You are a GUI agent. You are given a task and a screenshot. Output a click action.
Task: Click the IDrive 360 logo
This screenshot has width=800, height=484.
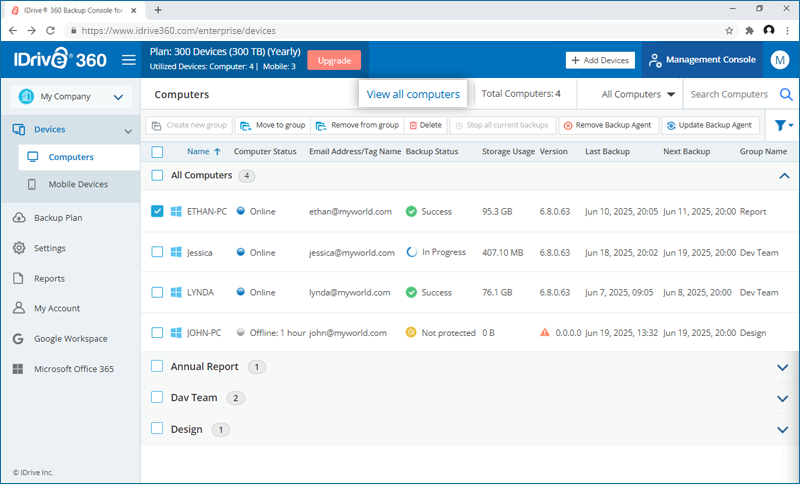click(60, 59)
